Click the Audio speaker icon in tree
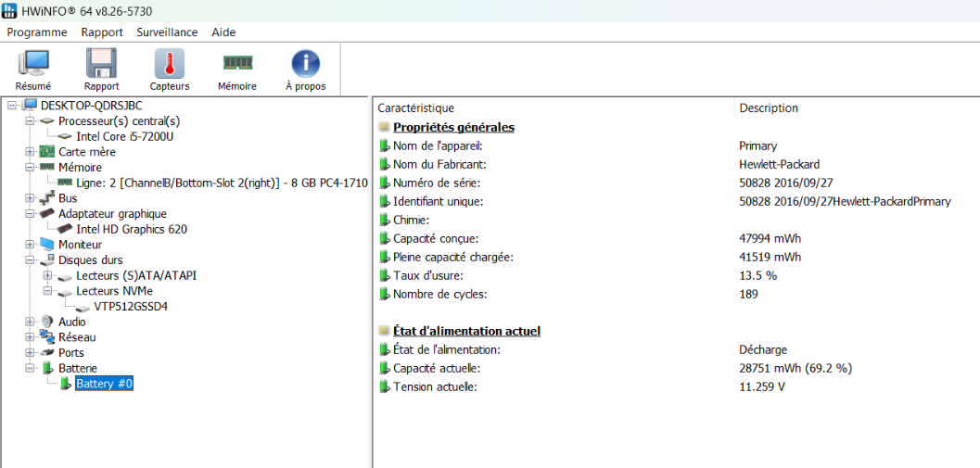 [47, 322]
